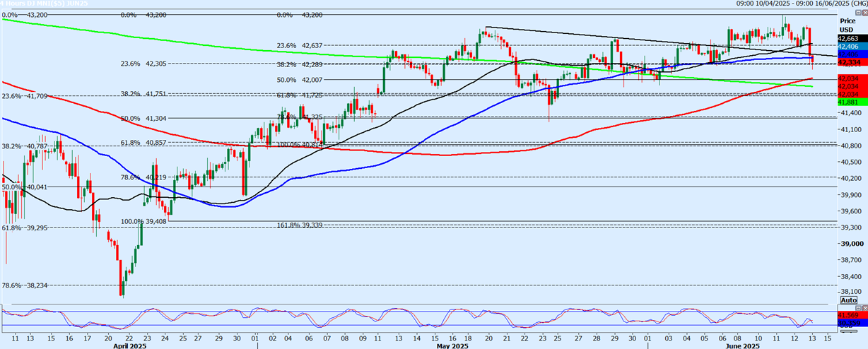Click the 38,100 price axis tick label
Image resolution: width=868 pixels, height=349 pixels.
[851, 291]
